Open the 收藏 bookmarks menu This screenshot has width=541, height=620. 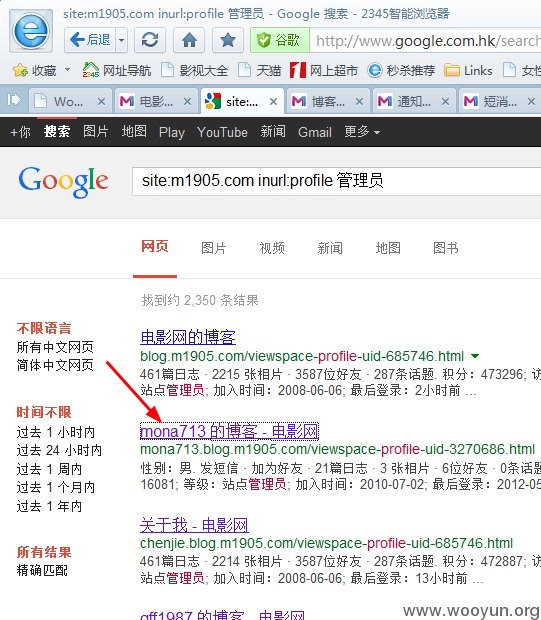tap(35, 71)
